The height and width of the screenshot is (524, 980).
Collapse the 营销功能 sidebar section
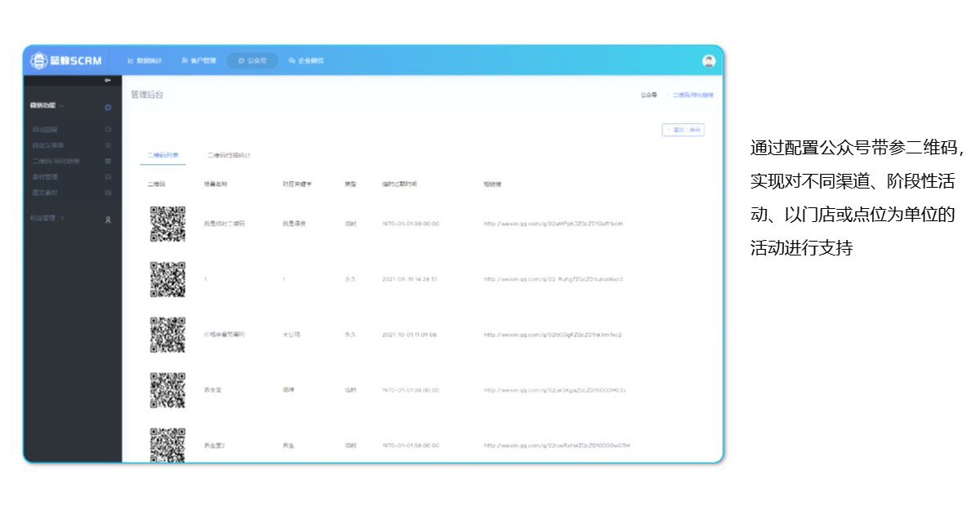point(62,106)
